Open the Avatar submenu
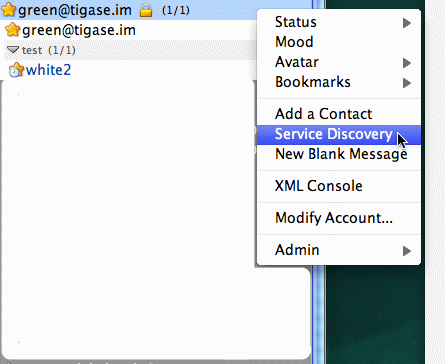The height and width of the screenshot is (364, 445). (339, 62)
